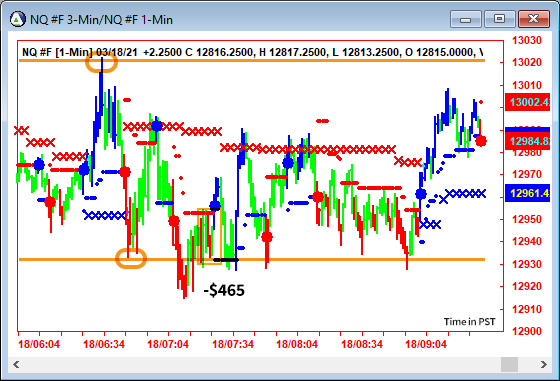Click the horizontal scrollbar thumb
This screenshot has height=381, width=560.
(x=509, y=365)
